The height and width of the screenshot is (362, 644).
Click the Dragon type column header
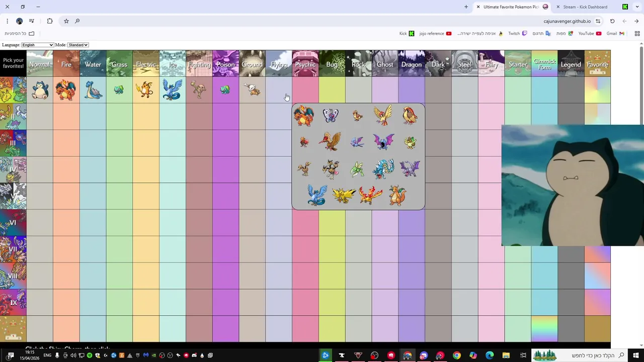[412, 63]
